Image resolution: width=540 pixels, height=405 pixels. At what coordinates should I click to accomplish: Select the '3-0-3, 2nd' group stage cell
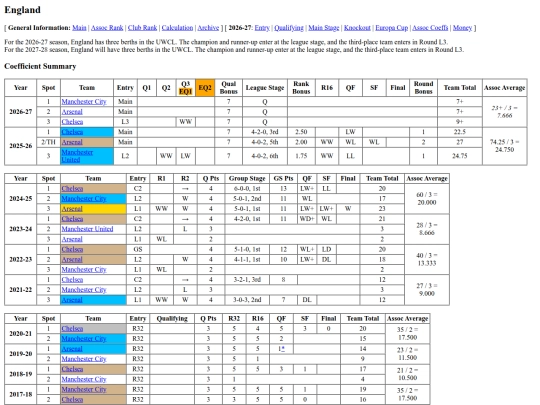[247, 300]
